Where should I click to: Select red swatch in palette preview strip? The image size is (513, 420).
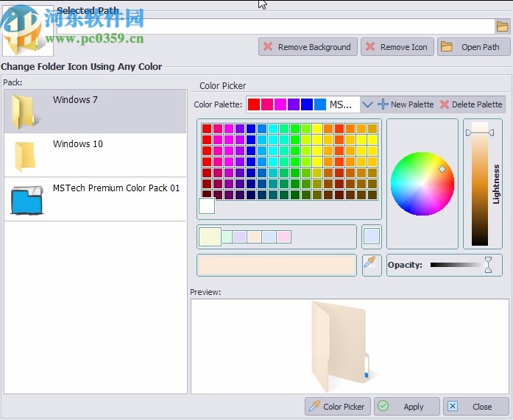(254, 104)
